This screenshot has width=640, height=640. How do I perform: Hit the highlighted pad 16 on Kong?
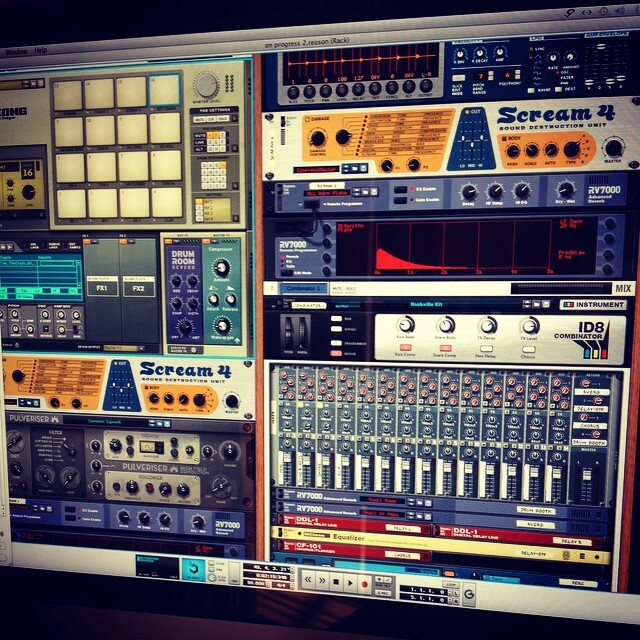click(x=164, y=90)
